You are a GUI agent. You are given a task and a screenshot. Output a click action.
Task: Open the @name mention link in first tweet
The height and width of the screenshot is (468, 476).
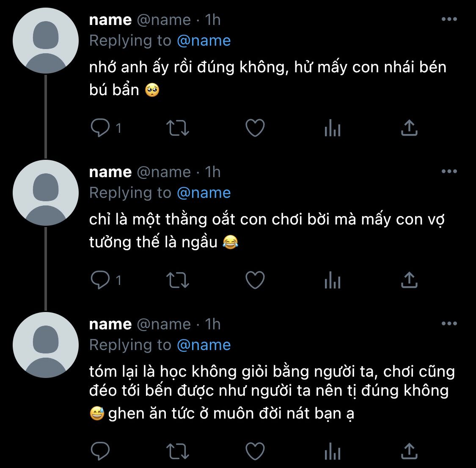pos(204,41)
